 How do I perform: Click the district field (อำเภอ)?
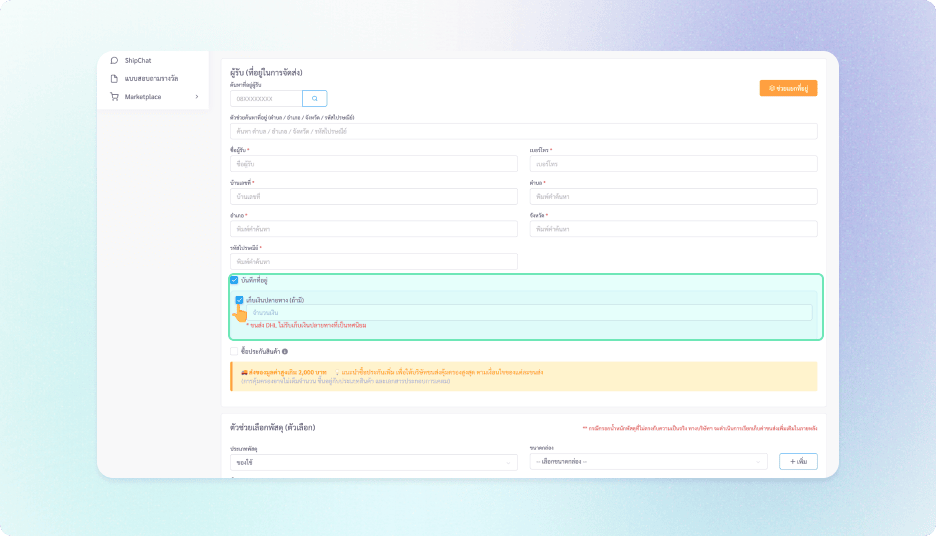374,229
